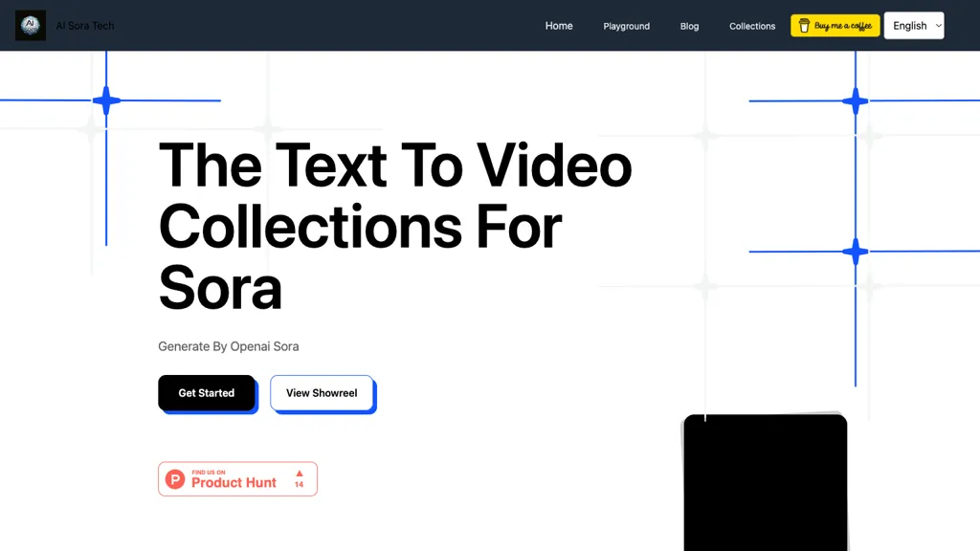Click the Get Started button
The height and width of the screenshot is (551, 980).
click(x=207, y=393)
